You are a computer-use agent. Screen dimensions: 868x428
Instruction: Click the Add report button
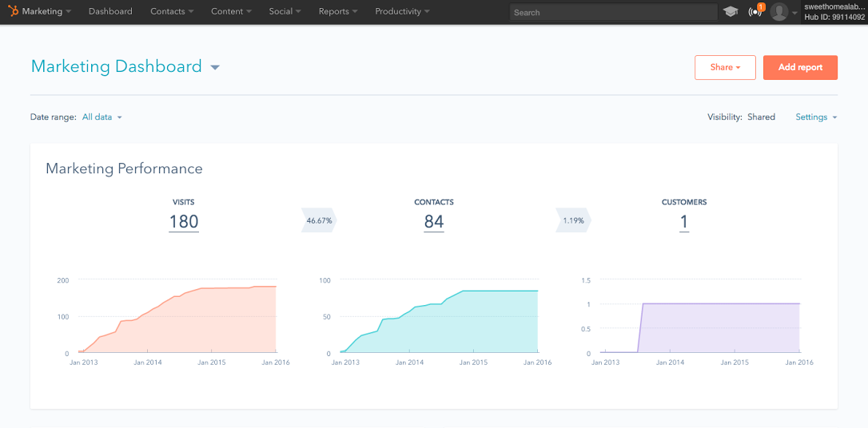(800, 68)
